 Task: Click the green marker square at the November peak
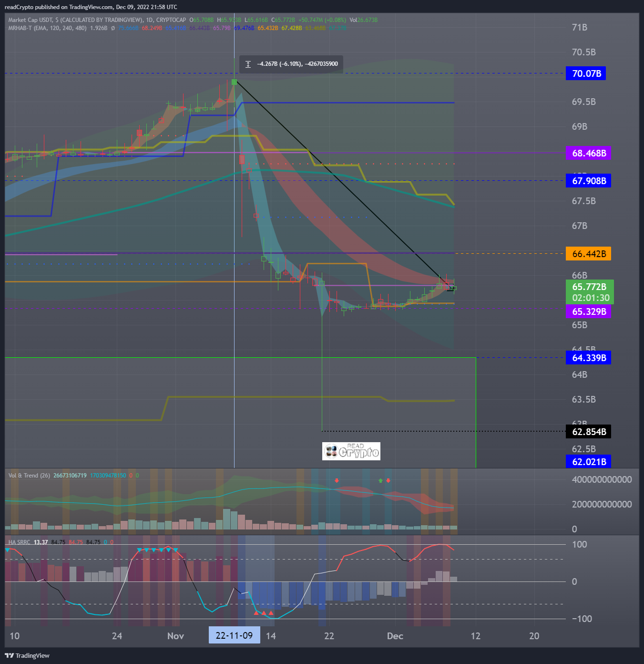click(234, 82)
